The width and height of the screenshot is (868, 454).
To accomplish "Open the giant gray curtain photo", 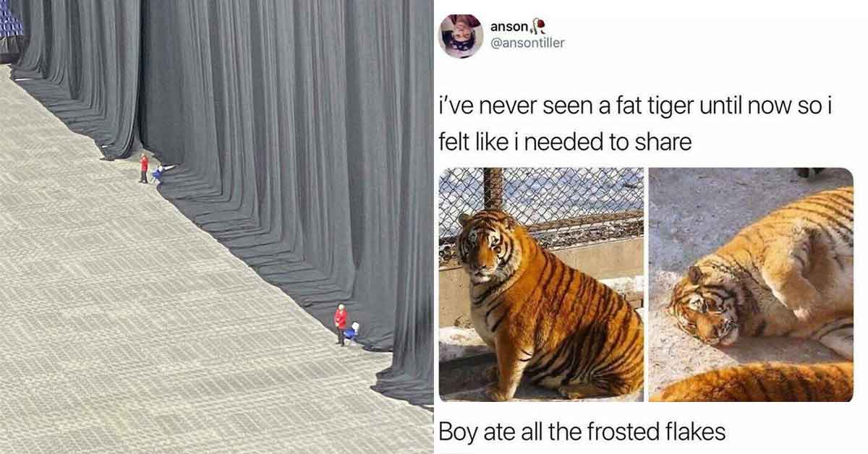I will (x=216, y=227).
